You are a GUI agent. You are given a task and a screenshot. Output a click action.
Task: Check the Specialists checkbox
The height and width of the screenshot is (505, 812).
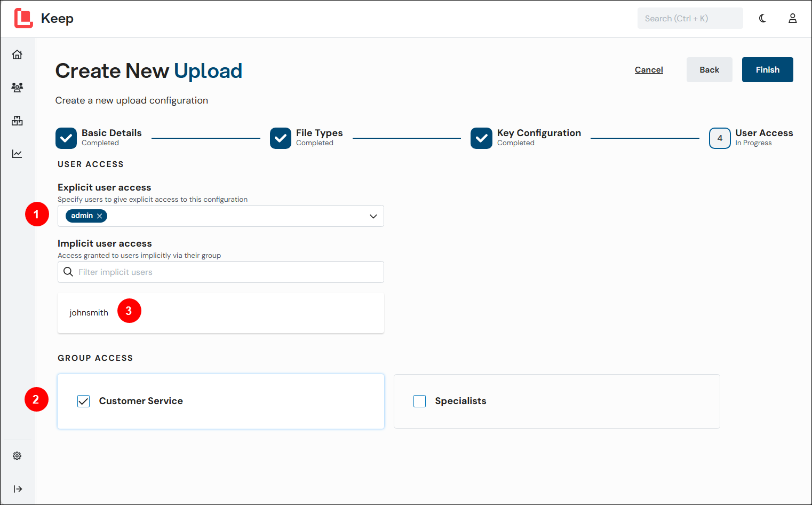pyautogui.click(x=420, y=401)
